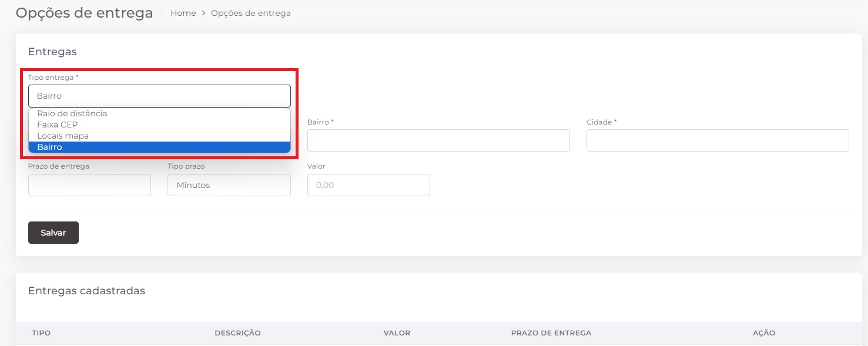Screen dimensions: 868x346
Task: Open the Tipo entrega dropdown
Action: click(159, 96)
